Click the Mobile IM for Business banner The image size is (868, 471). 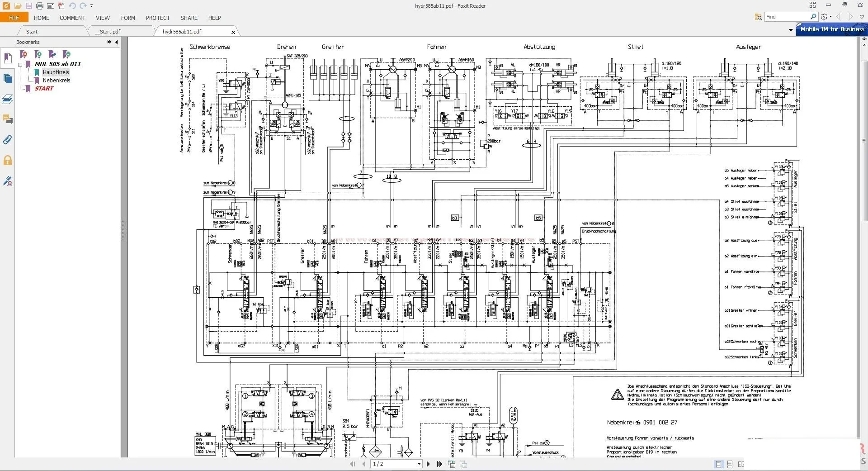(x=832, y=29)
